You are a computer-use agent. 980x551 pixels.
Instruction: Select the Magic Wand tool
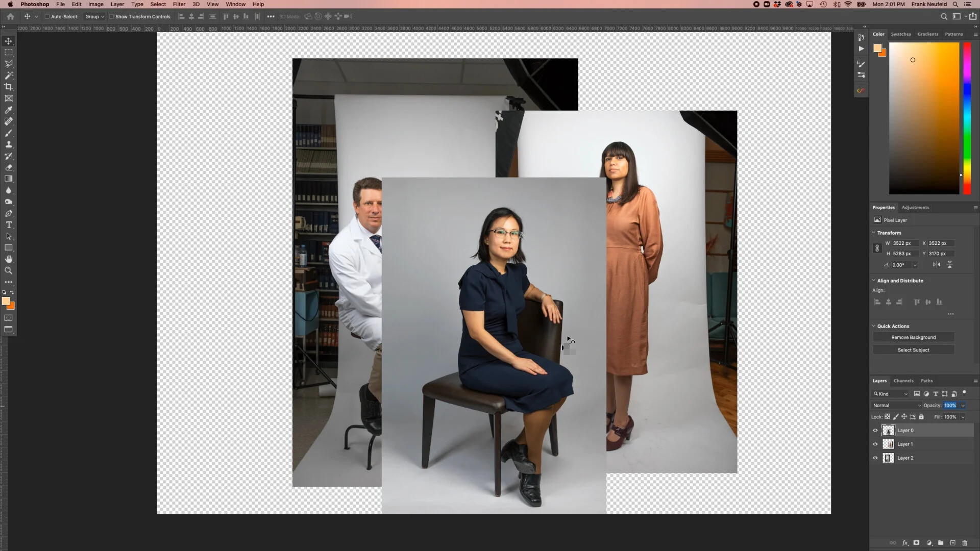[x=9, y=76]
